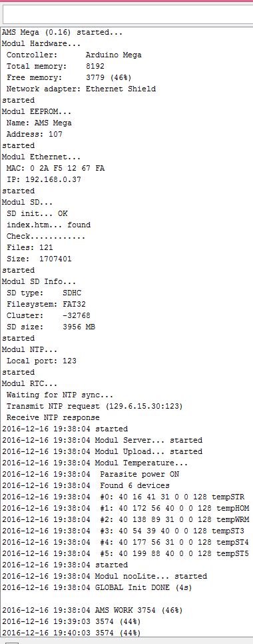
Task: Click the tempHOM sensor address line
Action: 125,508
